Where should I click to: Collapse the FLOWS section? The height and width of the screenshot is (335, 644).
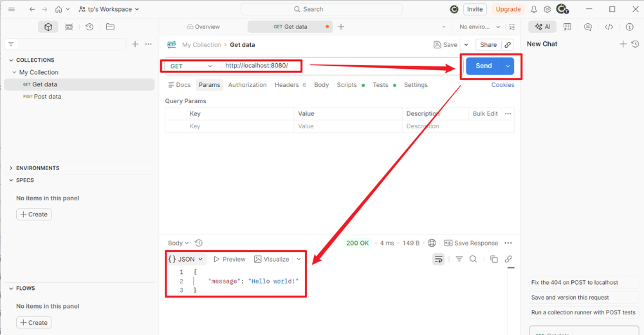[11, 289]
